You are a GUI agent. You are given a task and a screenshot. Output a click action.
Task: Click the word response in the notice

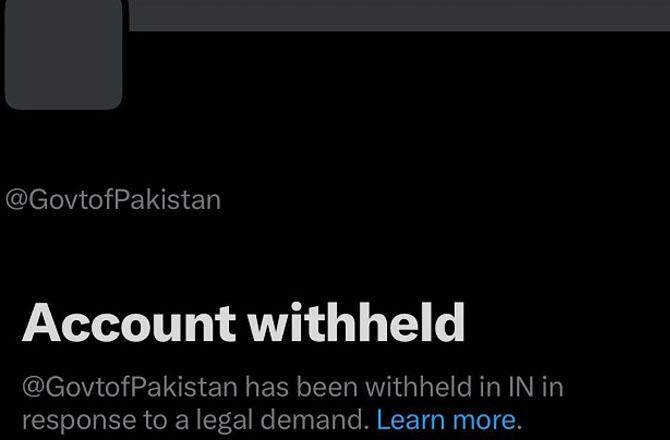tap(79, 421)
